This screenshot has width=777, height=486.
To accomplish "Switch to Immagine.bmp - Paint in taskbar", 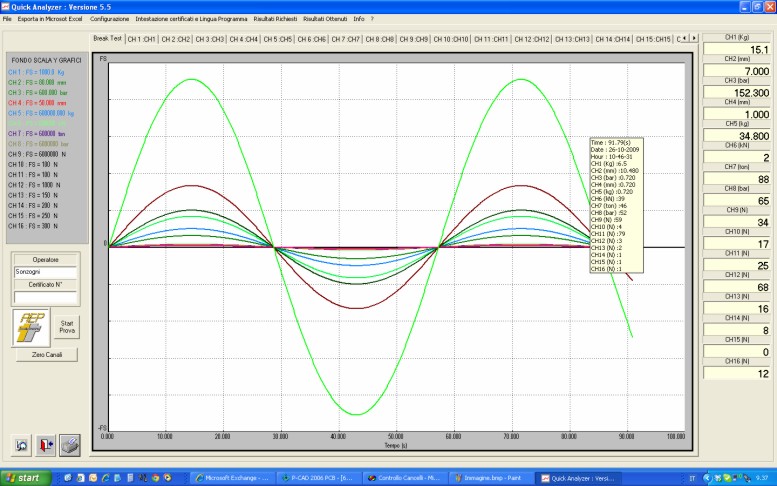I will click(491, 478).
